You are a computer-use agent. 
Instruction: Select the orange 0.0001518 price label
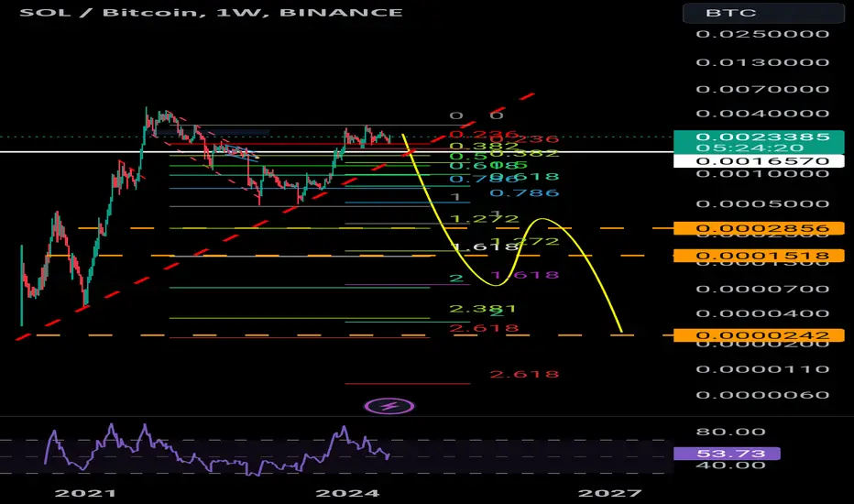(759, 256)
